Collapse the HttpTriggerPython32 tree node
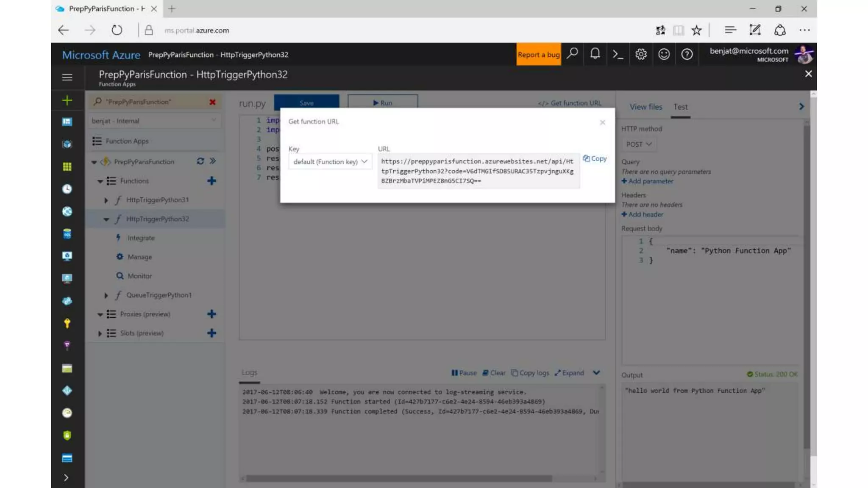The height and width of the screenshot is (488, 868). coord(106,219)
